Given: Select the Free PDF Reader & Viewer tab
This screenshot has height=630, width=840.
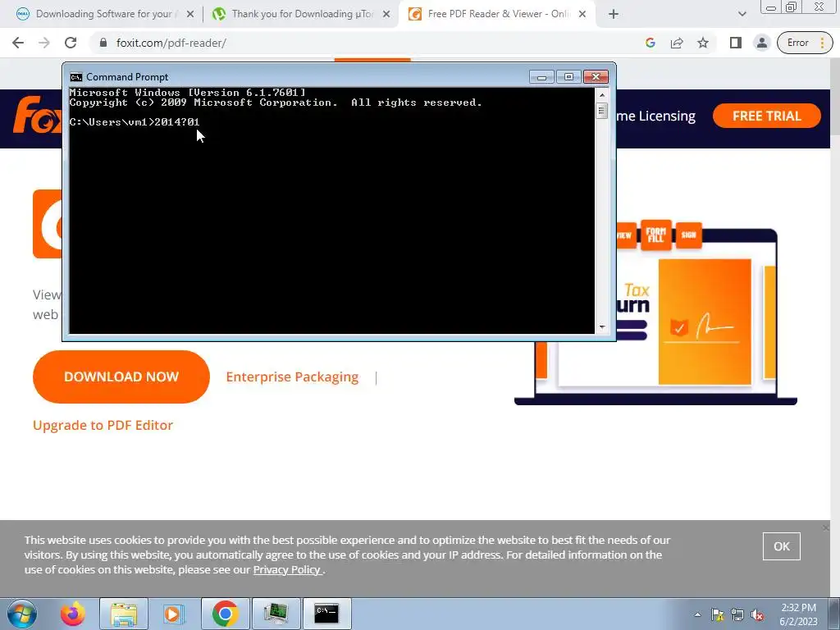Looking at the screenshot, I should tap(498, 14).
